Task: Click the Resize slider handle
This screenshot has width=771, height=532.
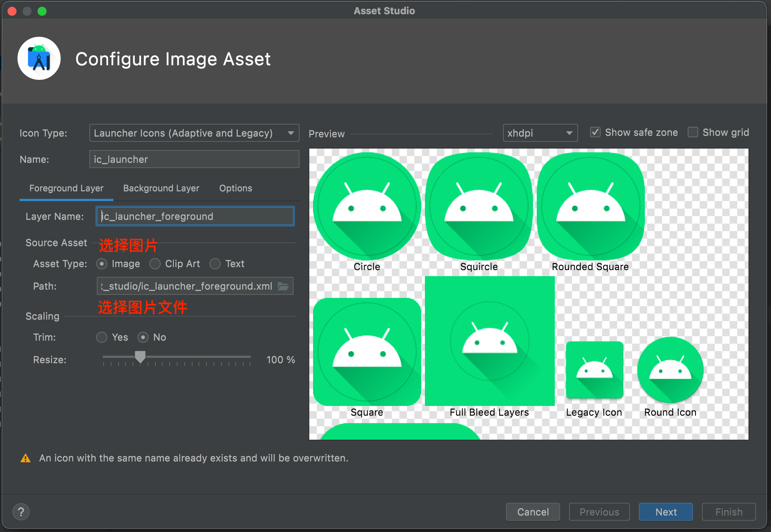Action: [x=140, y=357]
